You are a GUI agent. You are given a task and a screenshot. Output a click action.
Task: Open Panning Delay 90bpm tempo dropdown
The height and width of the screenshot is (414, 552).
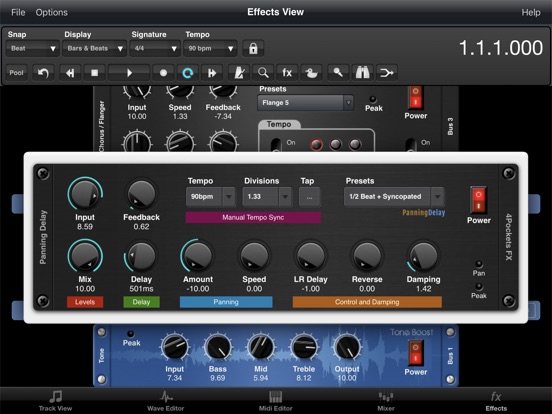click(210, 196)
